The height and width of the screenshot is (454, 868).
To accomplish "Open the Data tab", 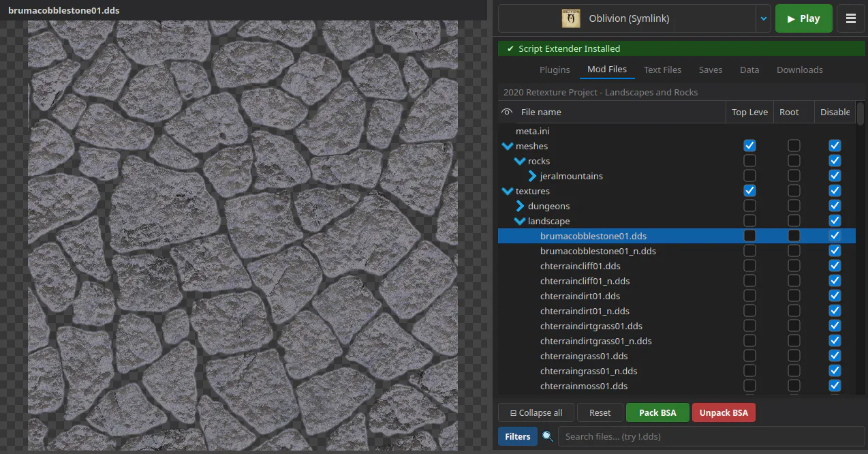I will pyautogui.click(x=749, y=70).
